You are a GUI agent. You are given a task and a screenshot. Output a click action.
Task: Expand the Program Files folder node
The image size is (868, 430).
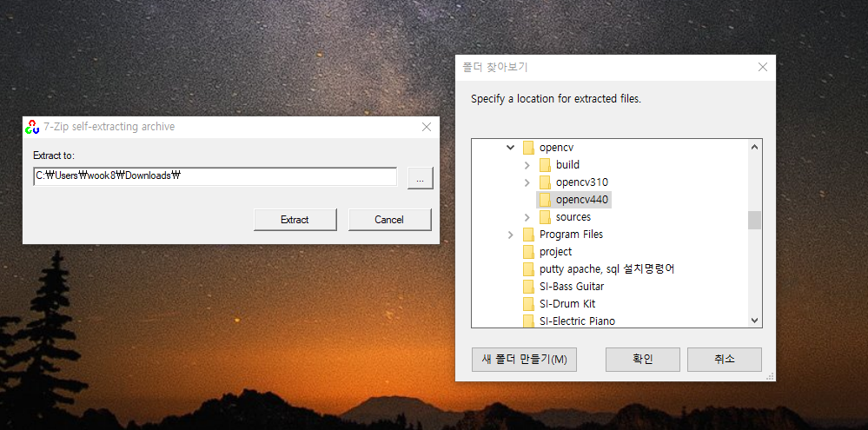pos(510,235)
